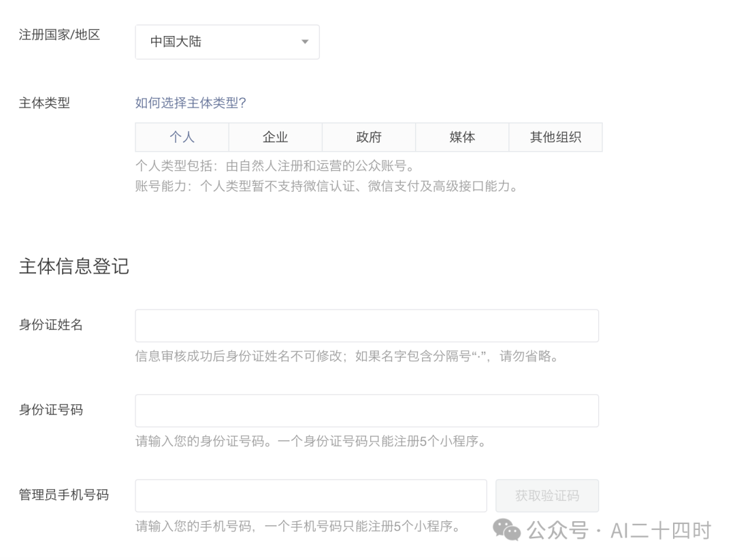This screenshot has height=560, width=735.
Task: Click the 注册国家/地区 field label
Action: tap(59, 35)
